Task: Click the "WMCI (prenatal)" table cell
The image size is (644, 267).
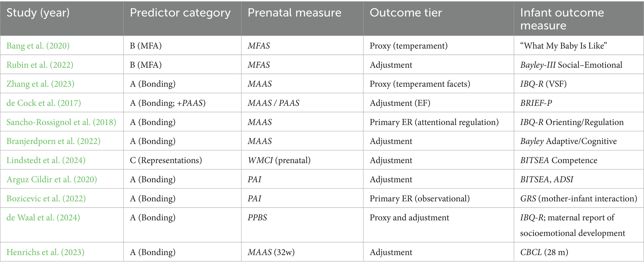Action: point(279,160)
